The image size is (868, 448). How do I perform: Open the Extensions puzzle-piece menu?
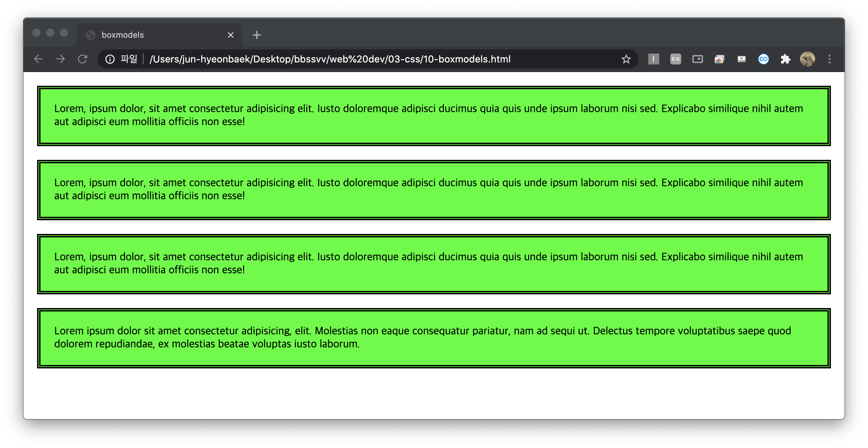click(x=785, y=59)
